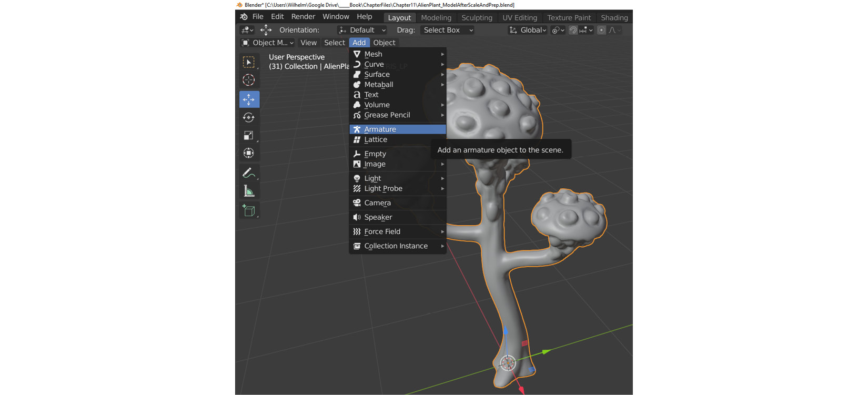Click the green Y-axis gizmo arrow
868x395 pixels.
(x=547, y=351)
